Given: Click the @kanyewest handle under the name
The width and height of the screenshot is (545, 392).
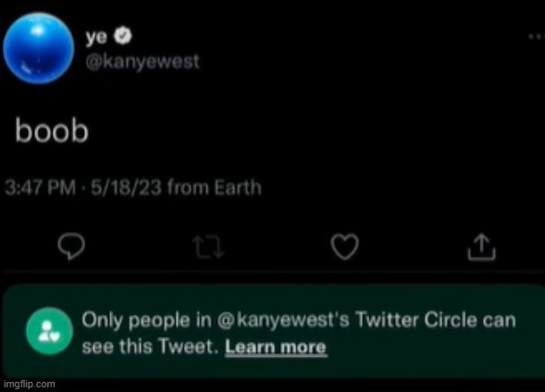Looking at the screenshot, I should (142, 62).
